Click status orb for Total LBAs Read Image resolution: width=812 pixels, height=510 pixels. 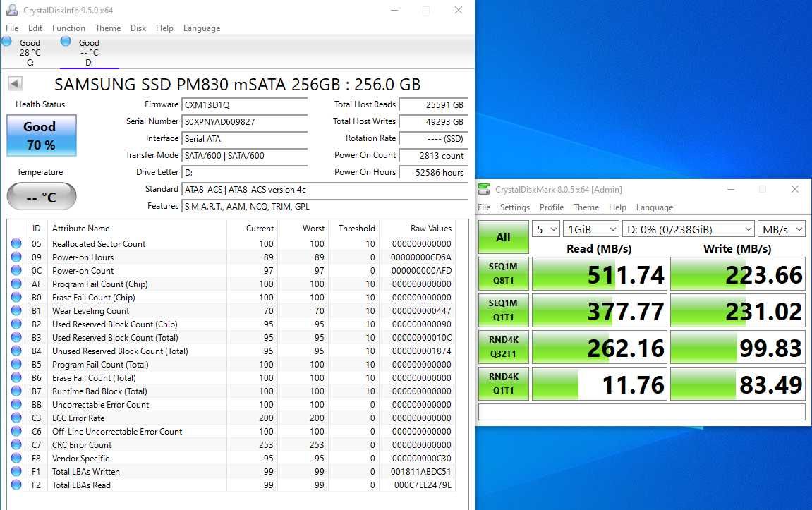(x=16, y=485)
